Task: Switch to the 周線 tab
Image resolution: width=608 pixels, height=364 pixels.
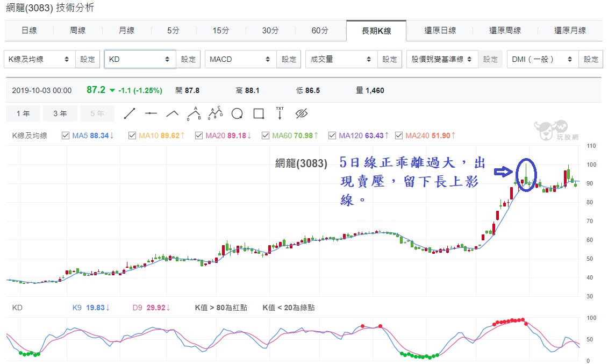Action: pos(77,31)
